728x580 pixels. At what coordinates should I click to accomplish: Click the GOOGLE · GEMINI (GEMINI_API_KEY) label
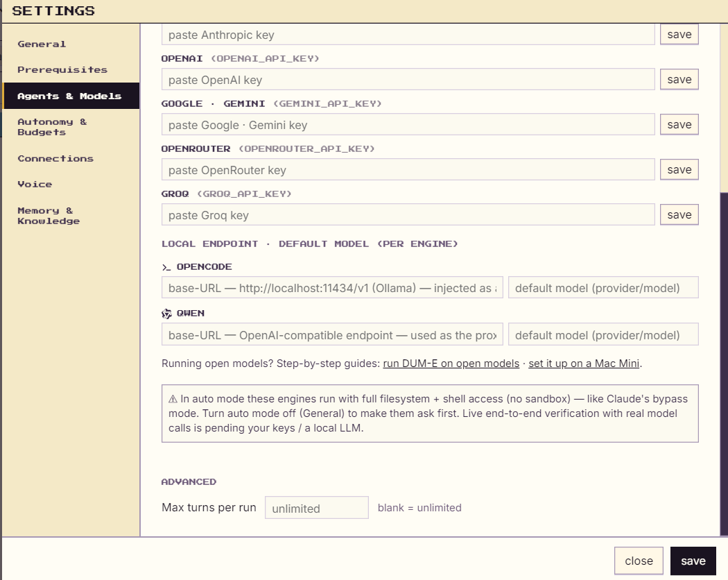click(271, 103)
